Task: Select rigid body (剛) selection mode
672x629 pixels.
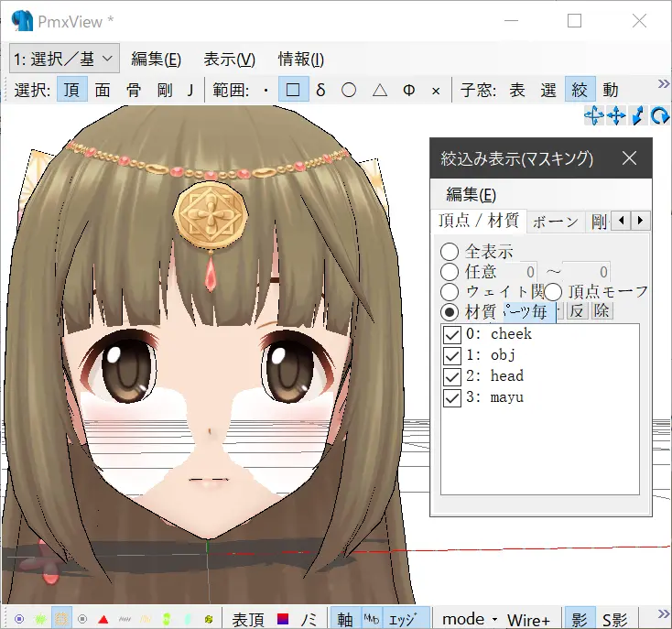Action: [x=165, y=90]
